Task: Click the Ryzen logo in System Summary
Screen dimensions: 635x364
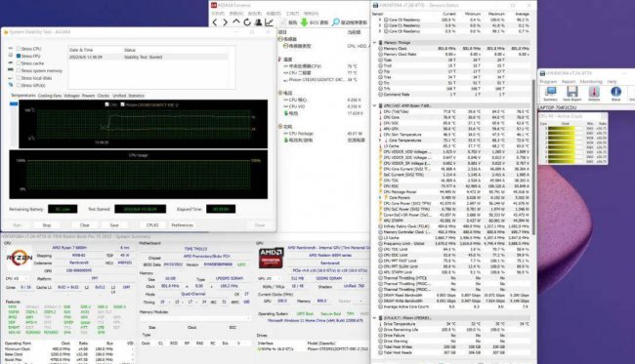Action: pyautogui.click(x=19, y=258)
